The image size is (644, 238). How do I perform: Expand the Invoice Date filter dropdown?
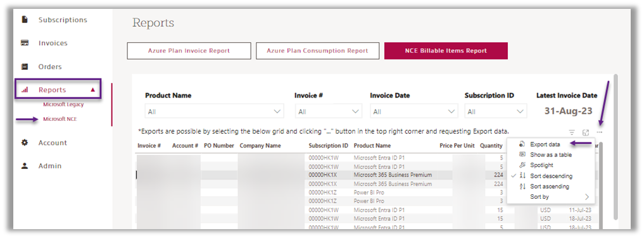[414, 111]
